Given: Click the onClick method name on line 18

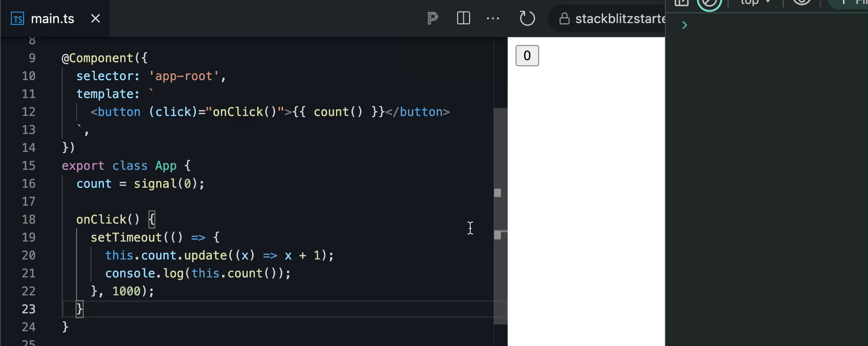Looking at the screenshot, I should tap(101, 220).
